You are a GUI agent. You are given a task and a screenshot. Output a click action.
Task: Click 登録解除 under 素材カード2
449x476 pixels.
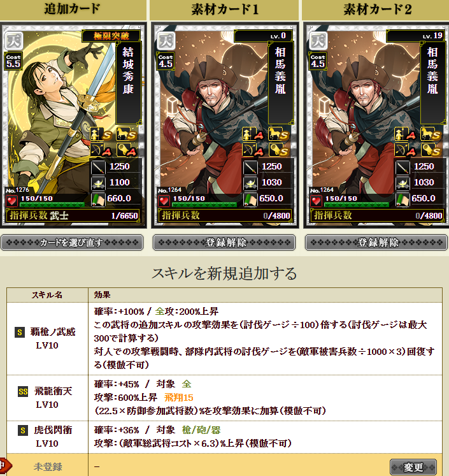376,243
